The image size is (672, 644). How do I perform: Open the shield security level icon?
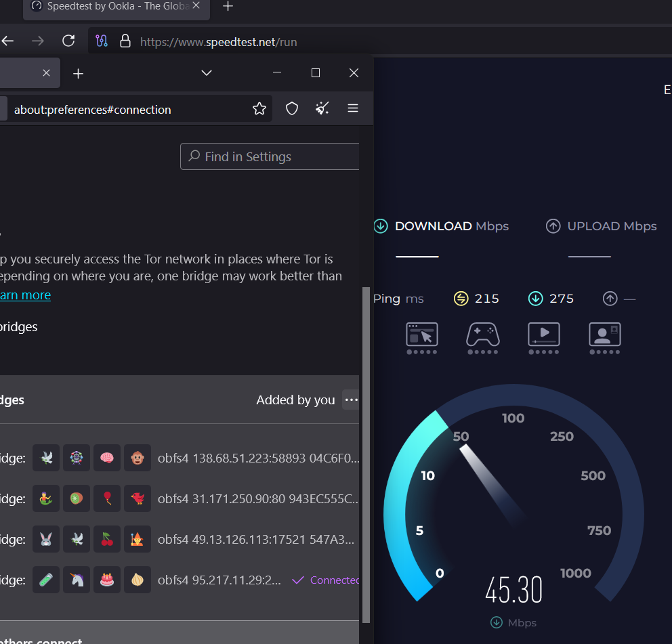point(292,108)
